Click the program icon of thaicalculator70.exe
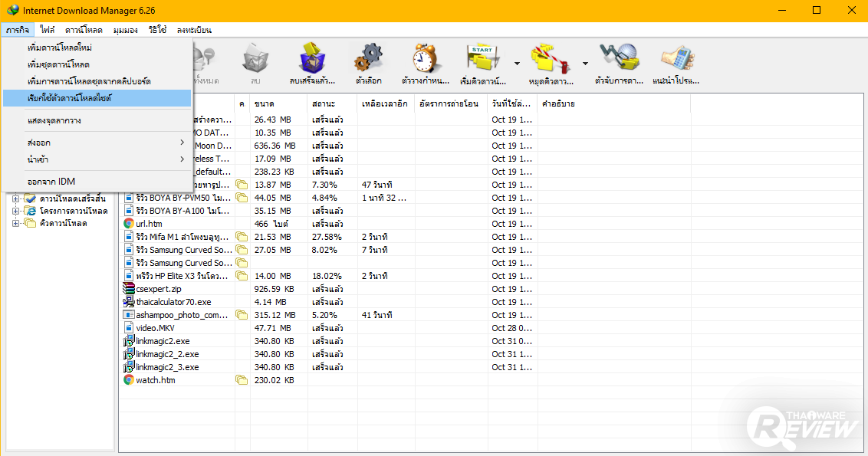This screenshot has width=868, height=456. pos(128,302)
